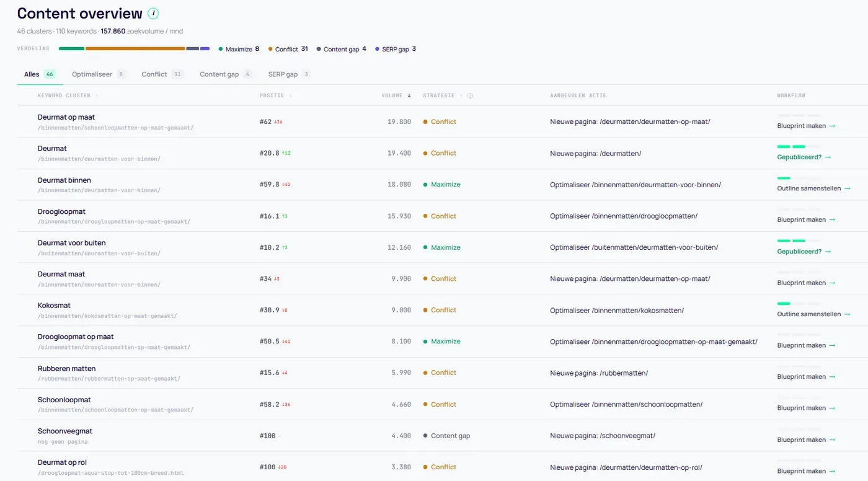Image resolution: width=868 pixels, height=481 pixels.
Task: Click Gepubliceerd? for Deurmat voor buiten
Action: click(x=804, y=252)
